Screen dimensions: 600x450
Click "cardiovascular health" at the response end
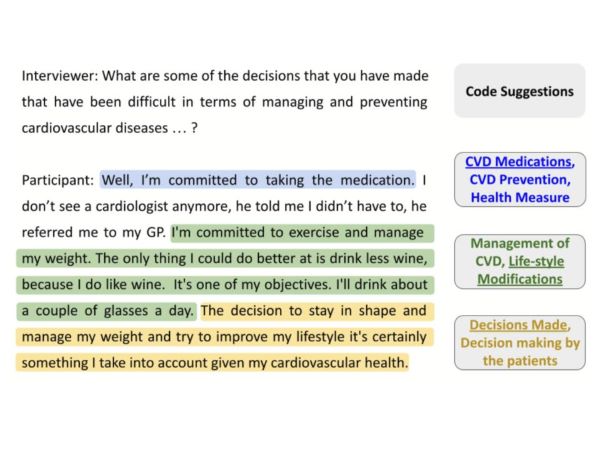click(x=338, y=363)
